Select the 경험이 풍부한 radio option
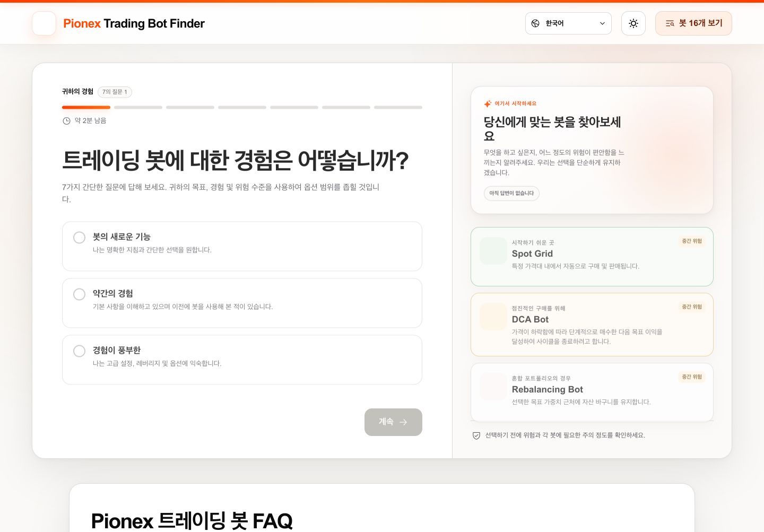The image size is (764, 532). click(242, 360)
